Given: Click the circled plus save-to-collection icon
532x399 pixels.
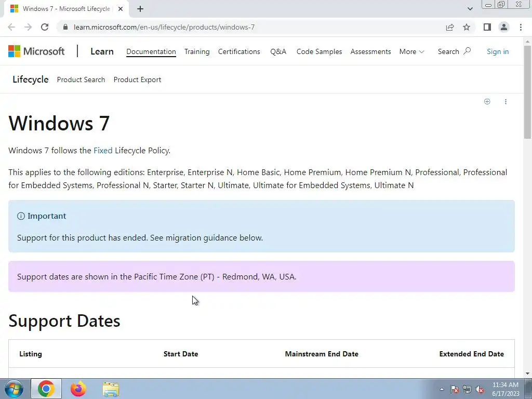Looking at the screenshot, I should [487, 101].
